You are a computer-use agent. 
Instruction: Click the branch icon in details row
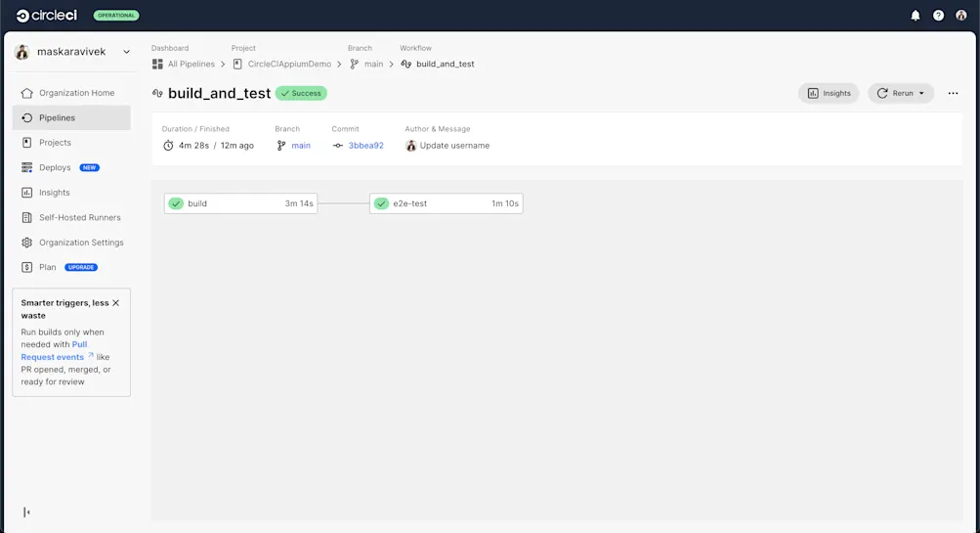281,145
